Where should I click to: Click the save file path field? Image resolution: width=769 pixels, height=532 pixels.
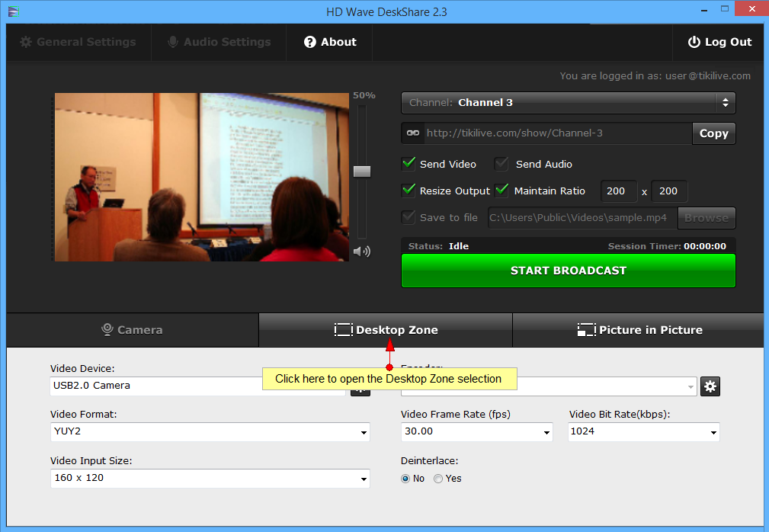(x=582, y=218)
